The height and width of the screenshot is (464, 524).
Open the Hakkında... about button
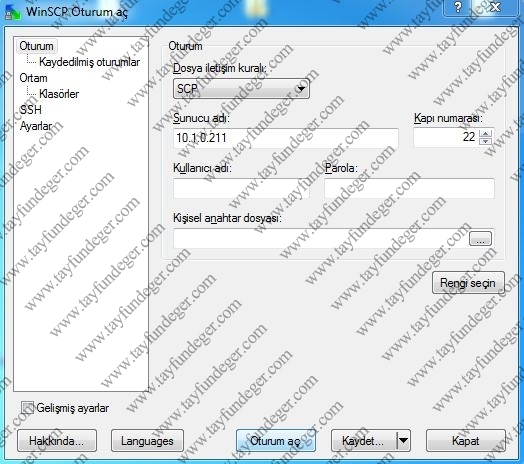[57, 441]
